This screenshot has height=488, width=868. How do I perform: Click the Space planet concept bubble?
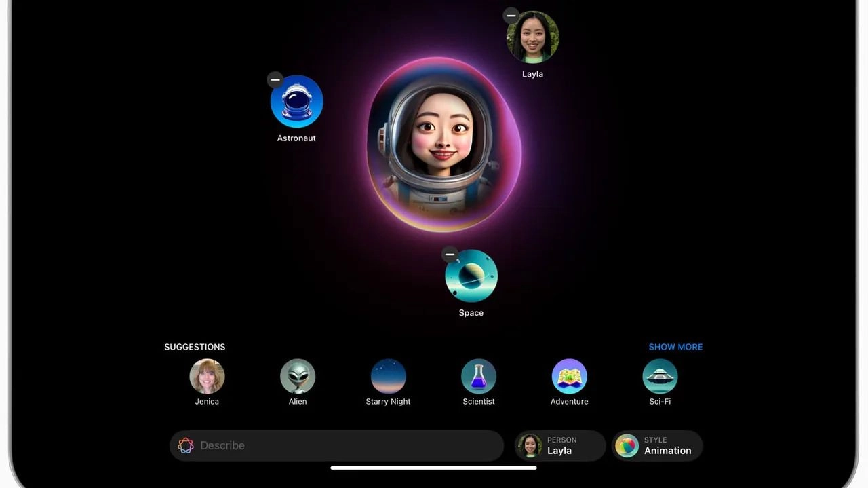471,276
